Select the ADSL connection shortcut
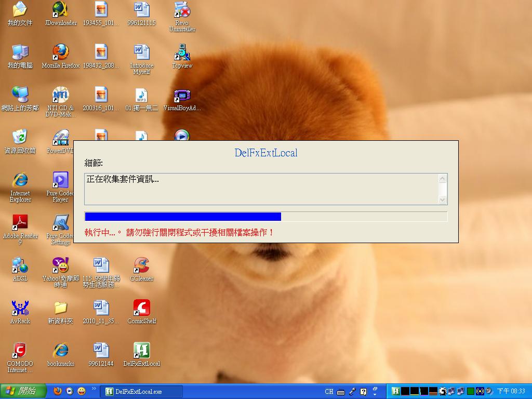The height and width of the screenshot is (399, 532). coord(20,270)
